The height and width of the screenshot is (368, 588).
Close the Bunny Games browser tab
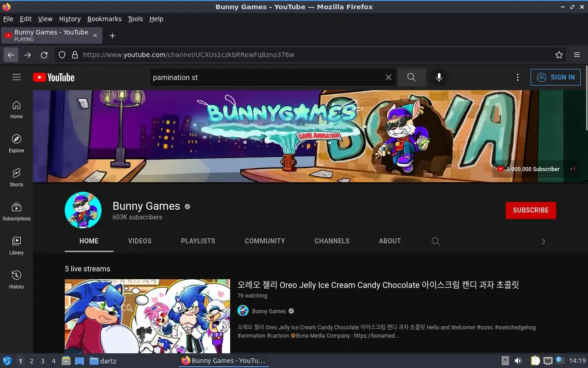95,35
